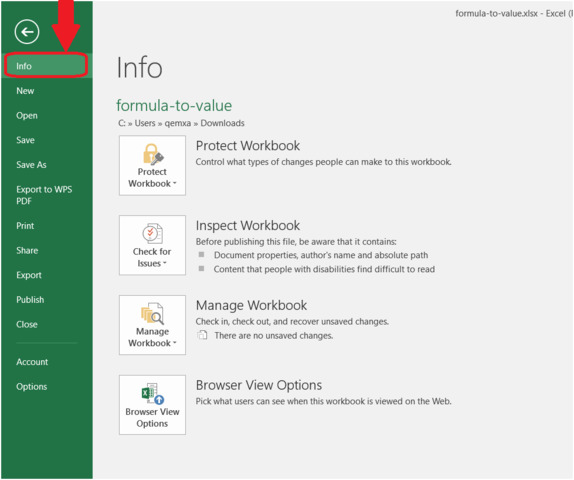Click the qemxa folder in the path

click(x=178, y=123)
